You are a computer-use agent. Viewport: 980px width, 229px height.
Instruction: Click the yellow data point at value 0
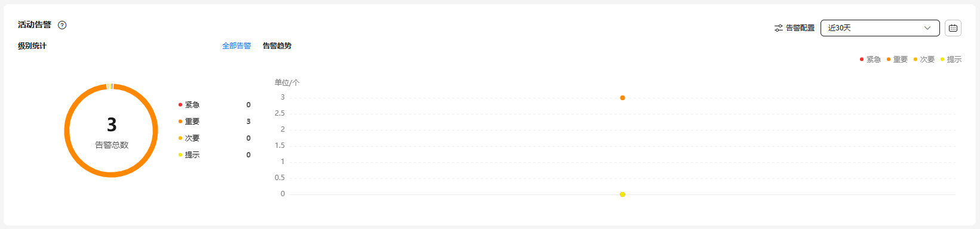622,194
